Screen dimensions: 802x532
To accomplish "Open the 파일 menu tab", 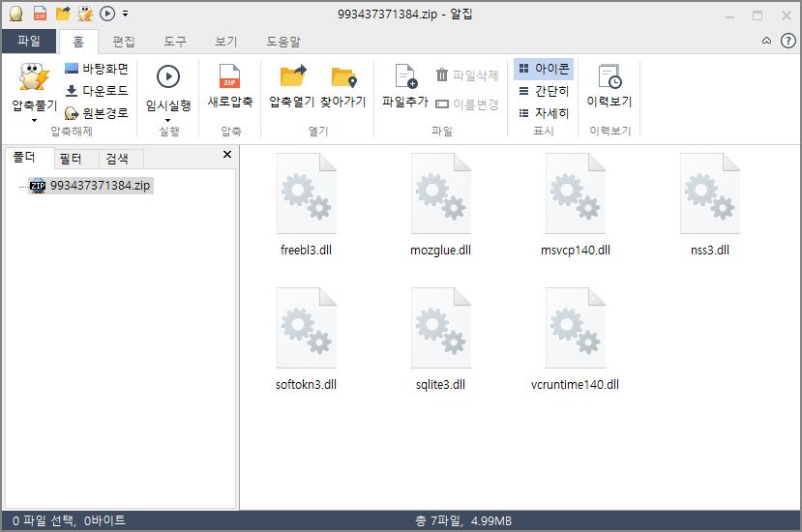I will pyautogui.click(x=29, y=41).
